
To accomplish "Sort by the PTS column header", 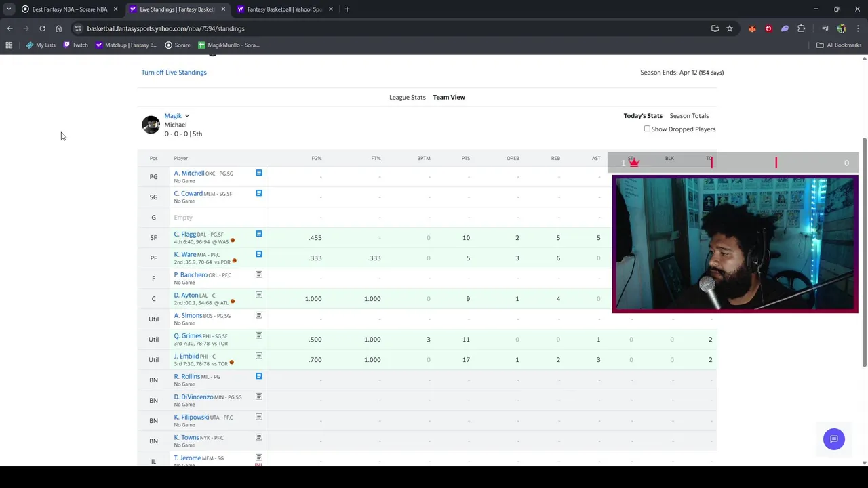I will click(x=466, y=158).
